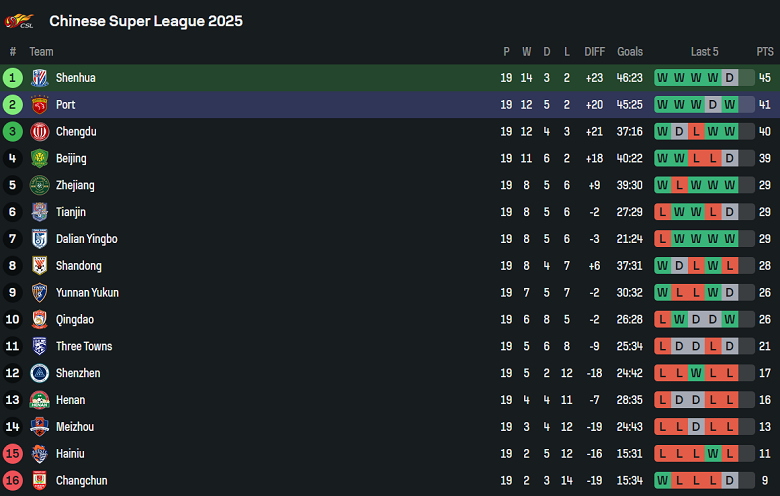Select the Three Towns team name
Image resolution: width=780 pixels, height=496 pixels.
click(84, 347)
